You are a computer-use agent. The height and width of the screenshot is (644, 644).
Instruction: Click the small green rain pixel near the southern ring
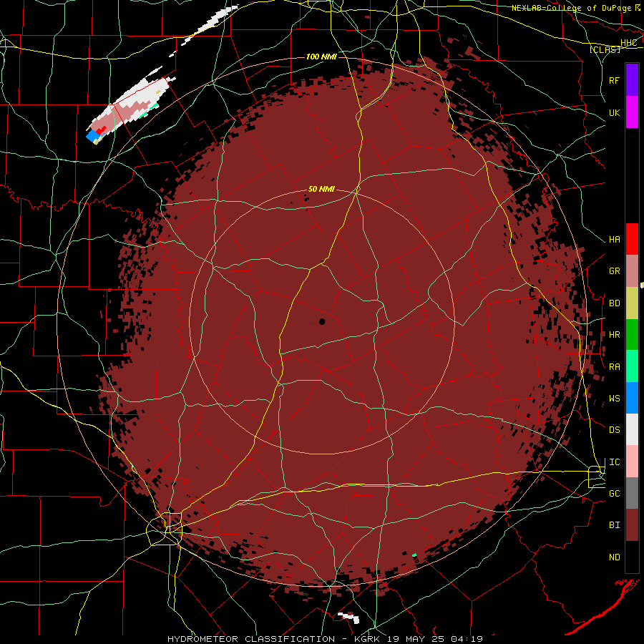point(414,555)
